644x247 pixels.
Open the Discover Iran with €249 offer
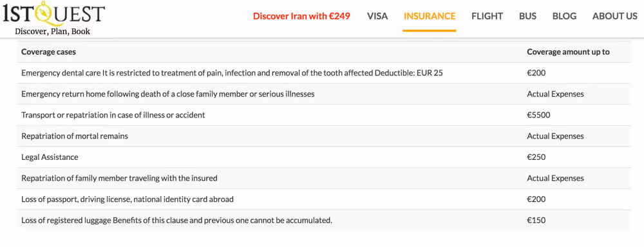(x=301, y=16)
